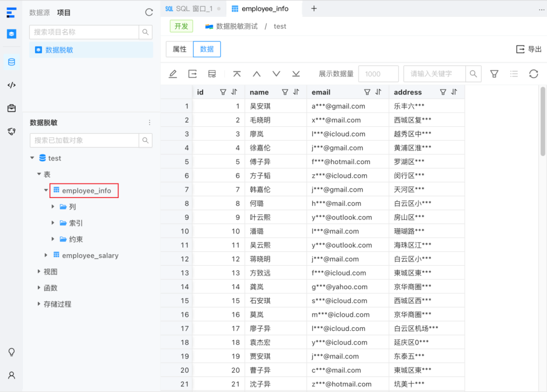
Task: Click the 请输入关键字 keyword field
Action: tap(435, 74)
